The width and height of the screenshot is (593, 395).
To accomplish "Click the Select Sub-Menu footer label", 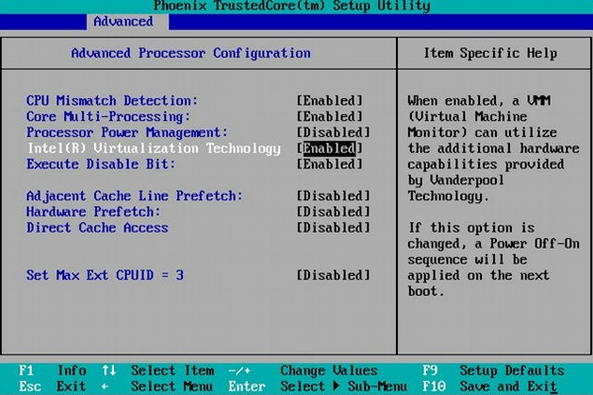I will [344, 386].
